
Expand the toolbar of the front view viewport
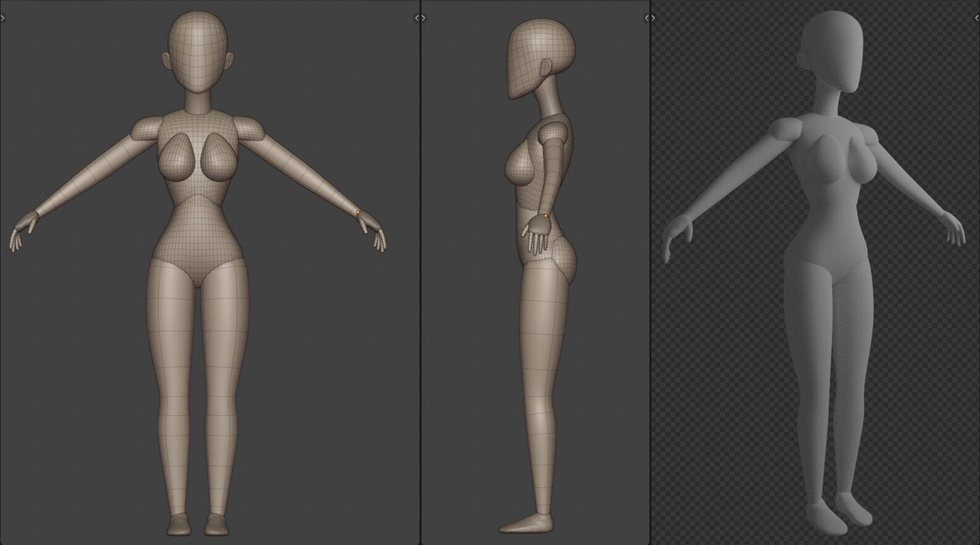2,18
